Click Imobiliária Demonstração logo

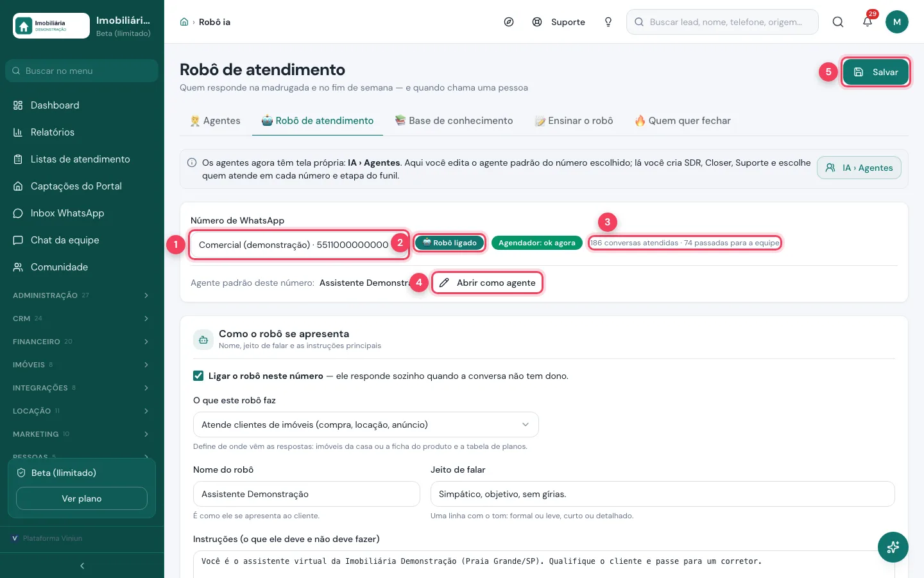(x=51, y=26)
